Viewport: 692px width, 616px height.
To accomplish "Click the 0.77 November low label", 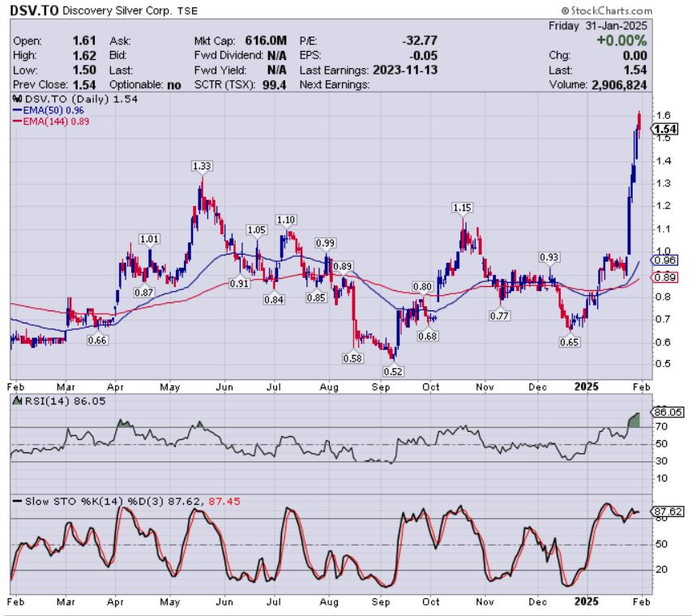I will click(499, 316).
